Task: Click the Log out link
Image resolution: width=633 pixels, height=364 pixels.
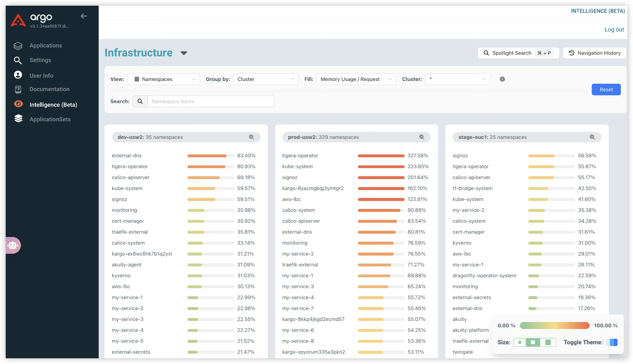Action: point(614,29)
